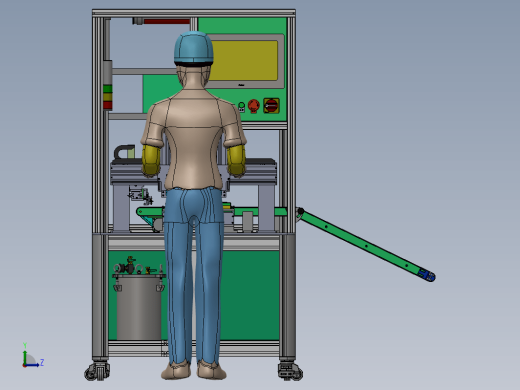This screenshot has width=520, height=390.
Task: Click the red bar at top of frame
Action: coord(167,21)
